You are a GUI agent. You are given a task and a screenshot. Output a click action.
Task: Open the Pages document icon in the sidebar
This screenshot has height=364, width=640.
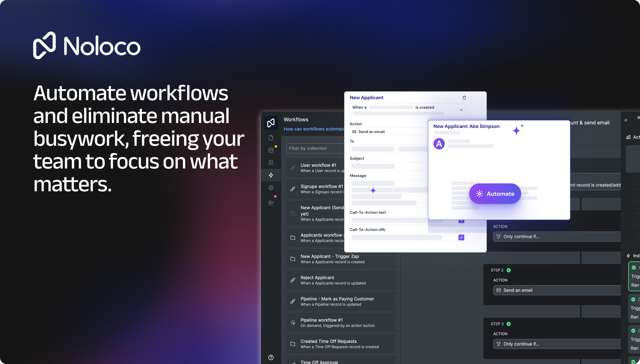(x=271, y=138)
